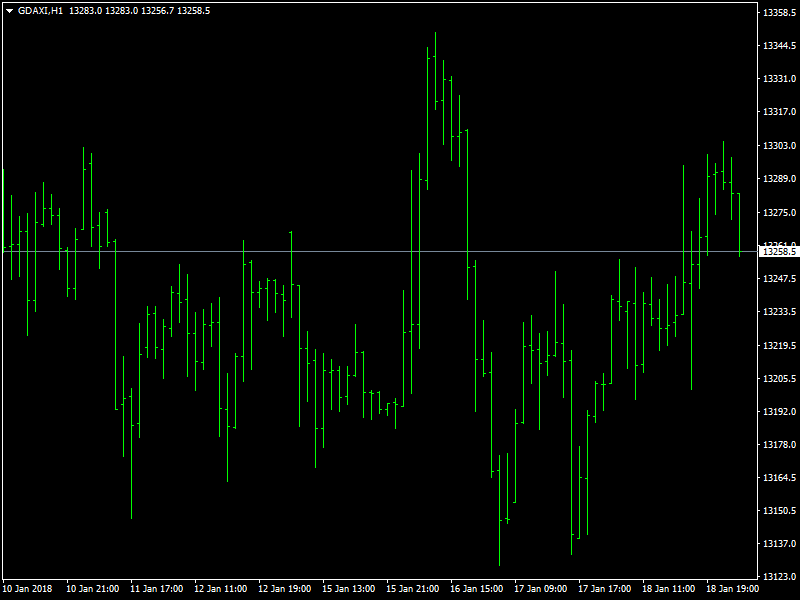Open the chart menu triangle beside GDAXI,H1
This screenshot has height=600, width=800.
tap(9, 11)
